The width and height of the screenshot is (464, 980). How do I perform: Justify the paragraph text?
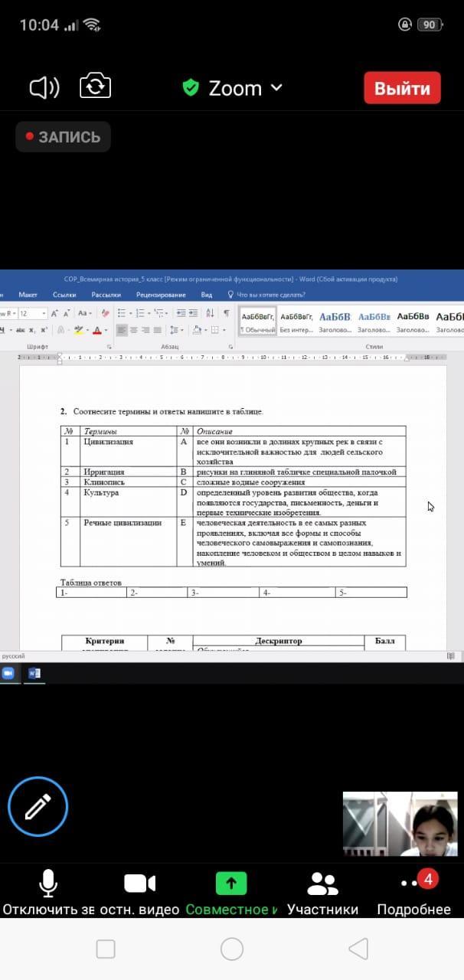(157, 330)
